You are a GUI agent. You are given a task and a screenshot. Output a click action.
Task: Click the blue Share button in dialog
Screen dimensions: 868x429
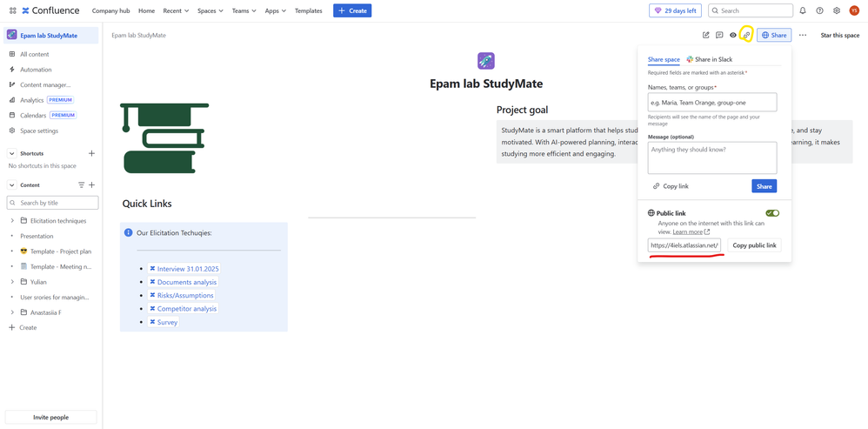[764, 186]
